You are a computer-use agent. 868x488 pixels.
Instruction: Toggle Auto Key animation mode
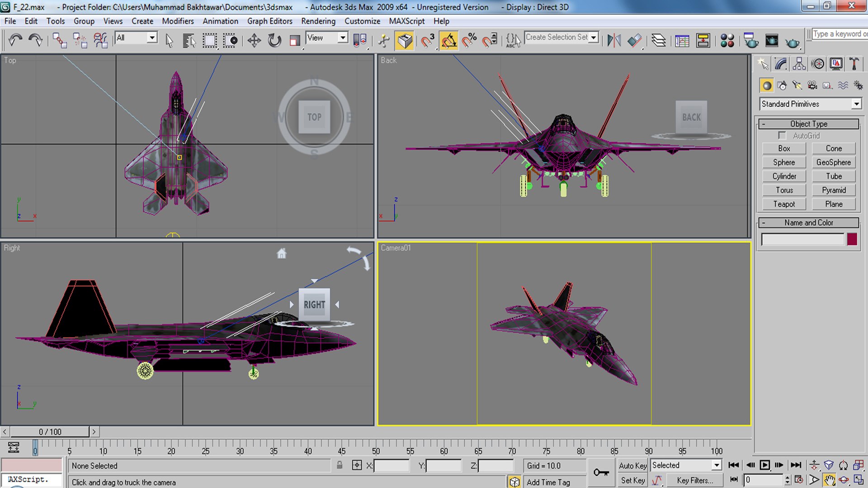pos(632,465)
